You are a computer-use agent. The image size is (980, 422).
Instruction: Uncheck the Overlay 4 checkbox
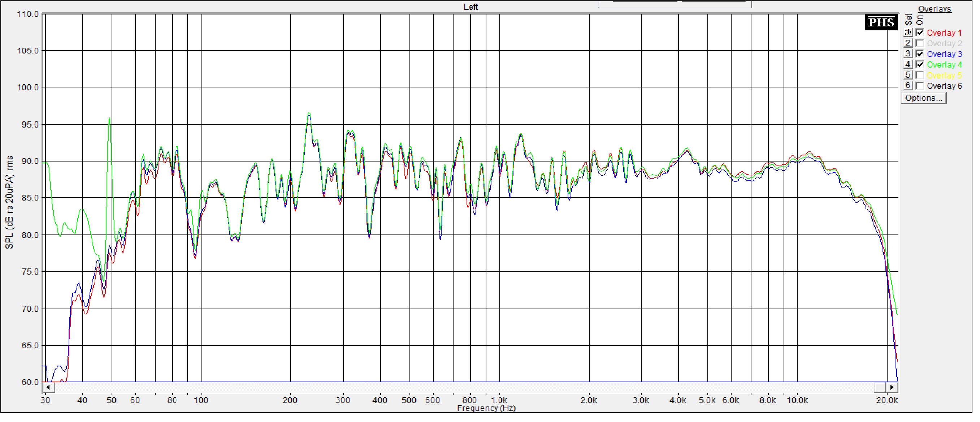[920, 65]
